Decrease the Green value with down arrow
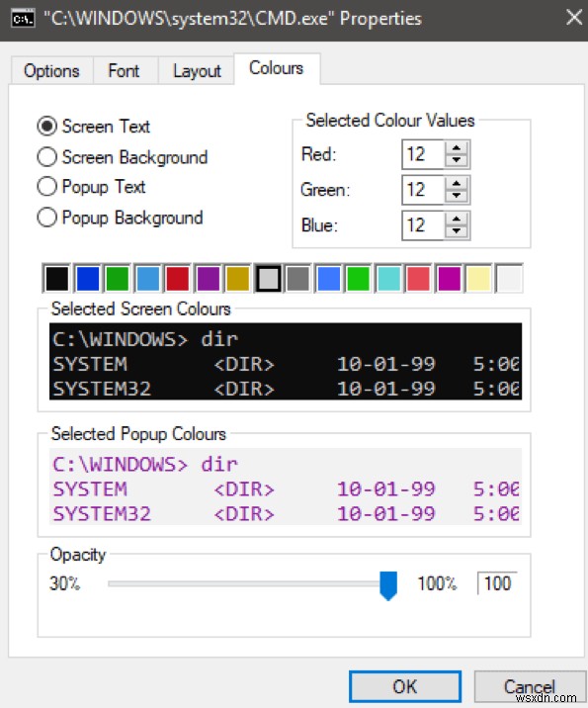 tap(457, 196)
